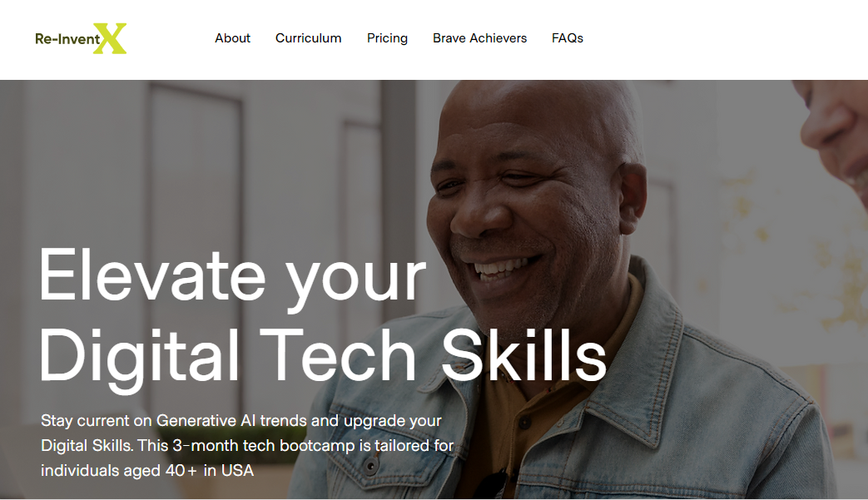Viewport: 868px width, 500px height.
Task: Go to the Curriculum section
Action: pos(309,38)
